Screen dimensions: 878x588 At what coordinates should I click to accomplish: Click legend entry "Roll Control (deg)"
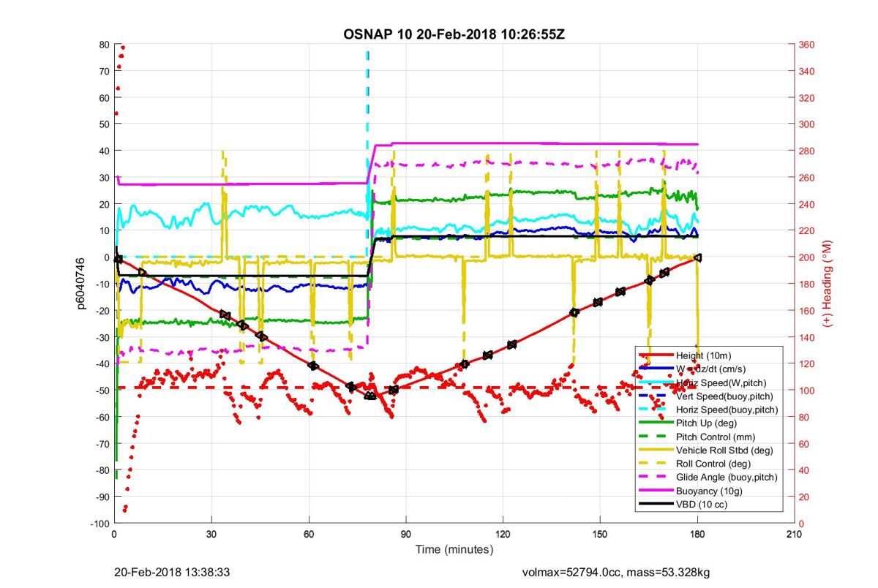pyautogui.click(x=714, y=464)
